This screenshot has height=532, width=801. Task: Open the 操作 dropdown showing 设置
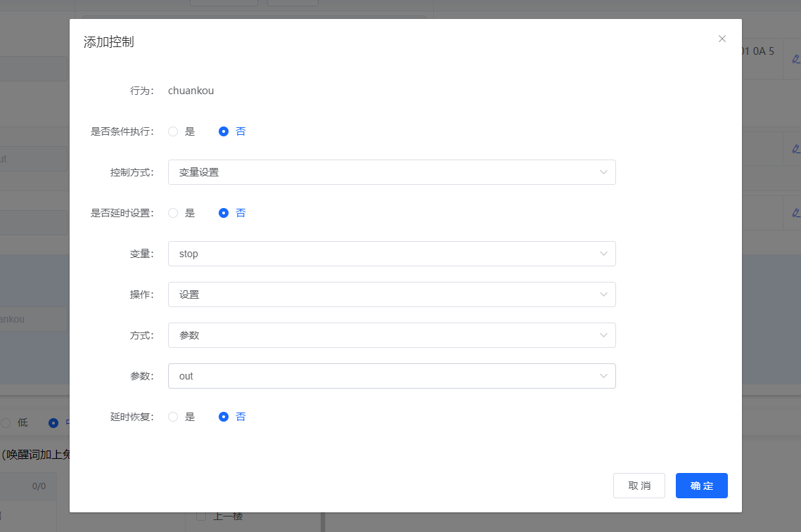pos(391,294)
